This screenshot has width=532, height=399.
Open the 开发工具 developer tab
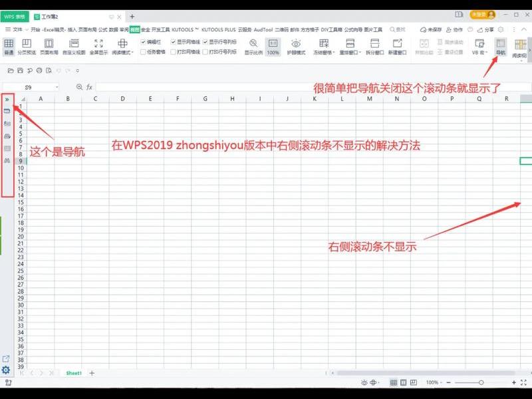click(x=161, y=29)
